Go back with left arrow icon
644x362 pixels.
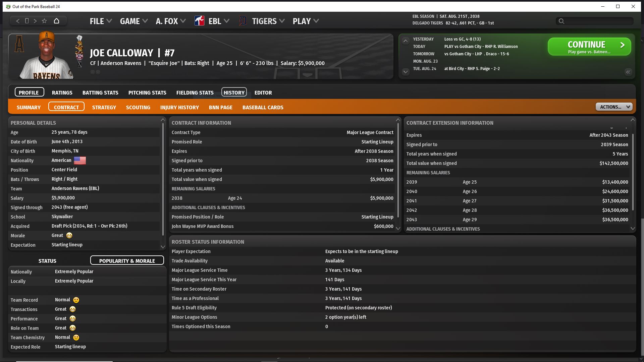(x=18, y=21)
